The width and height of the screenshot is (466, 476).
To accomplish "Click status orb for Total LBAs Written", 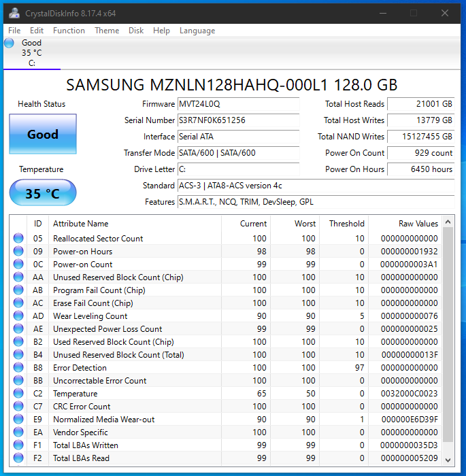I will point(18,445).
